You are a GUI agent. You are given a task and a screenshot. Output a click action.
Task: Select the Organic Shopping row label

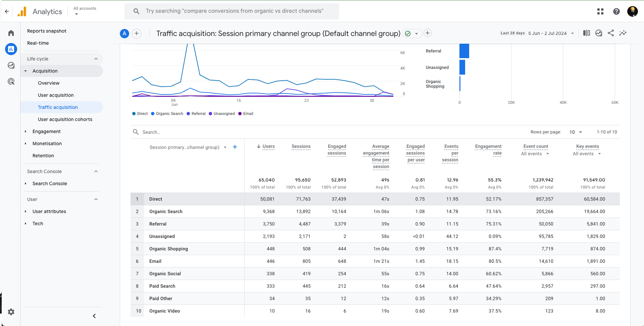168,249
